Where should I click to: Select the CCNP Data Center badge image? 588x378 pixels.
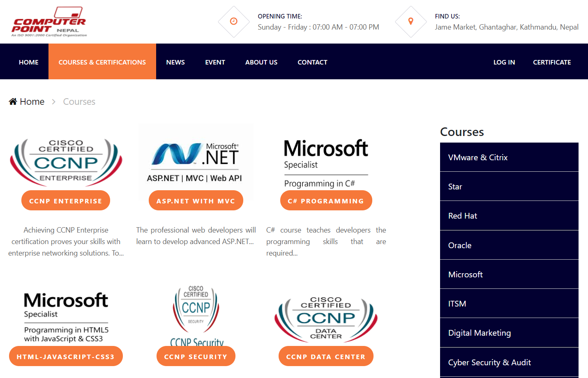[x=326, y=319]
